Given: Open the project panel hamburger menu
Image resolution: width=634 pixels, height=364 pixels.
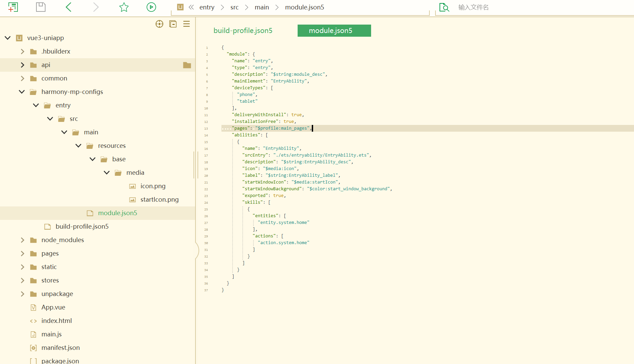Looking at the screenshot, I should point(186,24).
